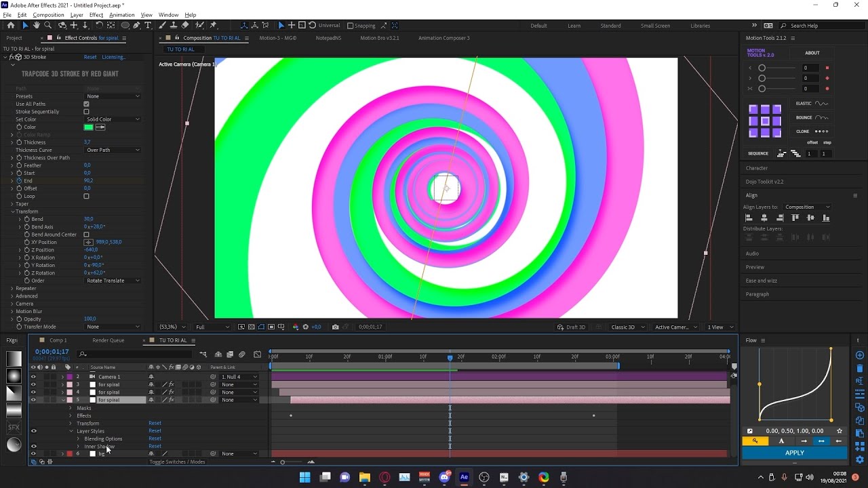Viewport: 868px width, 488px height.
Task: Collapse the Layer Styles group
Action: pos(71,431)
